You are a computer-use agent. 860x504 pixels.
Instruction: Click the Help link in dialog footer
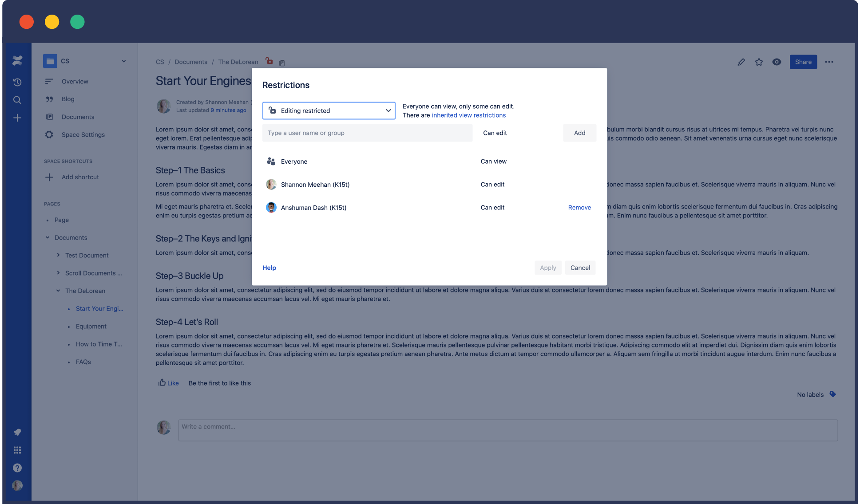coord(269,268)
